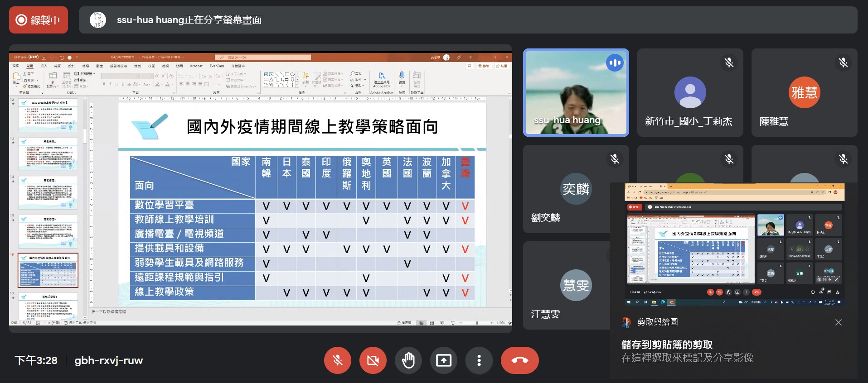Click the 劉奕麟 participant avatar
This screenshot has width=868, height=383.
click(576, 189)
